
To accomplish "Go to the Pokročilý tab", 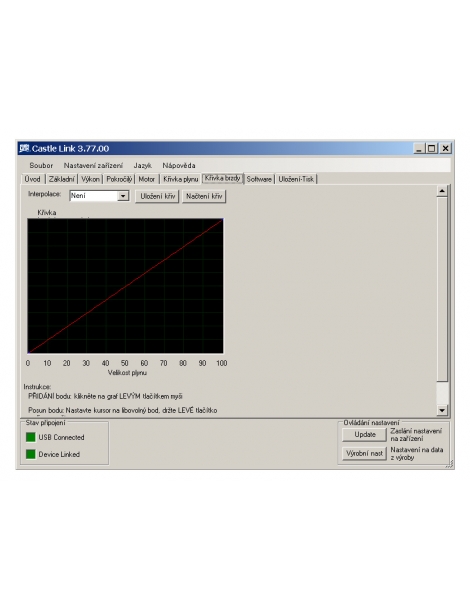I will coord(119,179).
